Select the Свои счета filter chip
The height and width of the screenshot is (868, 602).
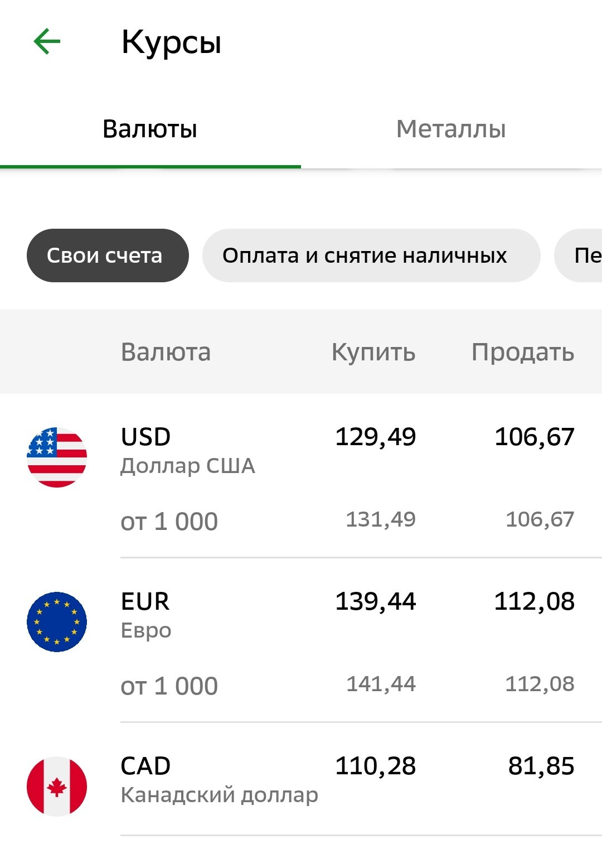(x=108, y=255)
